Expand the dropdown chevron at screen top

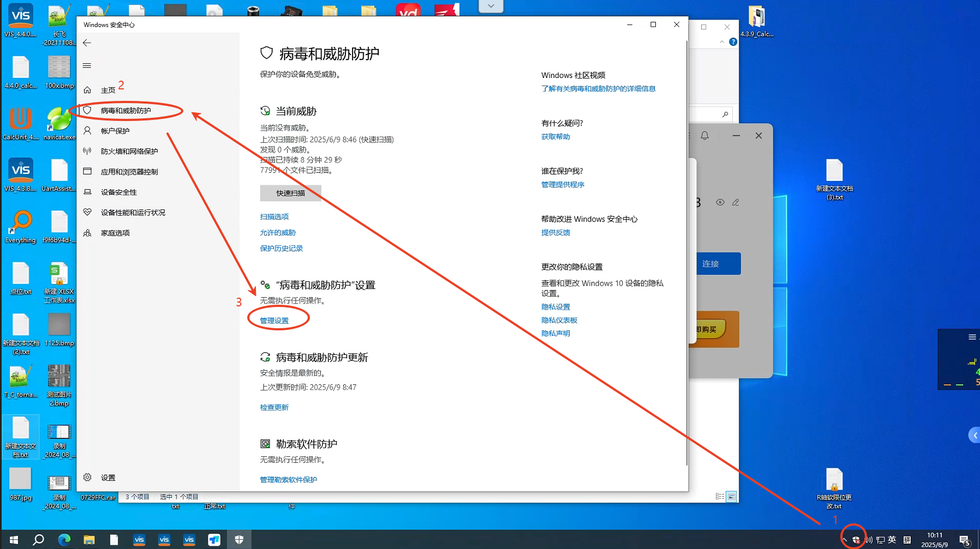(491, 6)
